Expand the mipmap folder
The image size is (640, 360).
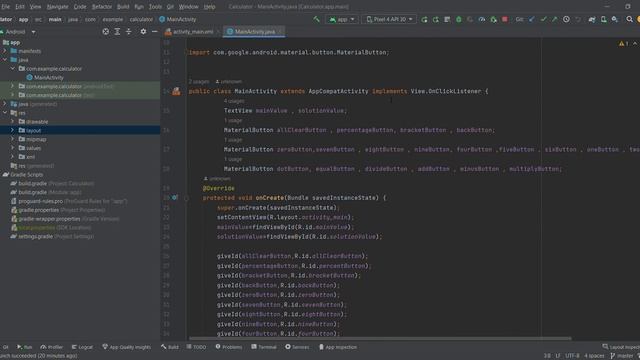coord(12,139)
